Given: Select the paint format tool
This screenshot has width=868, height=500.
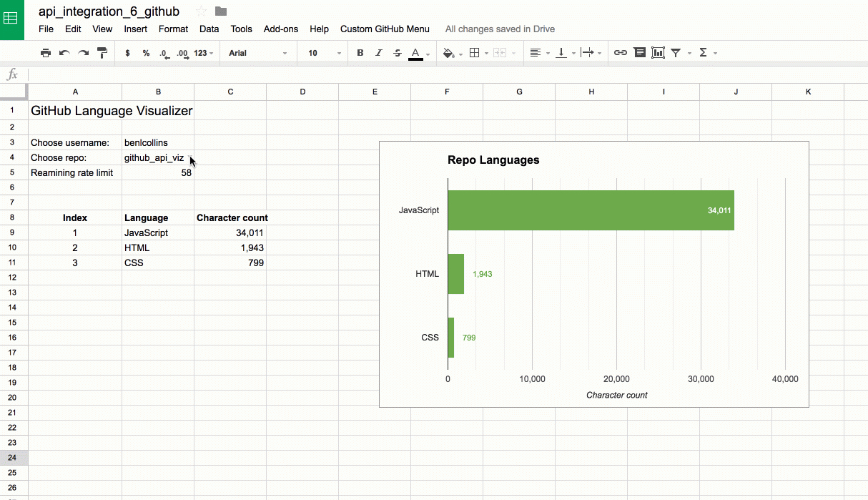Looking at the screenshot, I should point(101,52).
